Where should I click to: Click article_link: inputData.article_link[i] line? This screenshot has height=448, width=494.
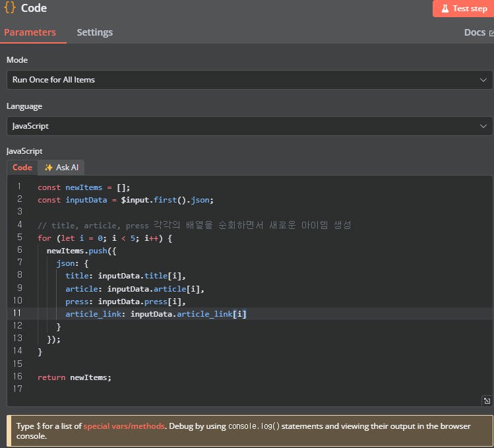156,314
